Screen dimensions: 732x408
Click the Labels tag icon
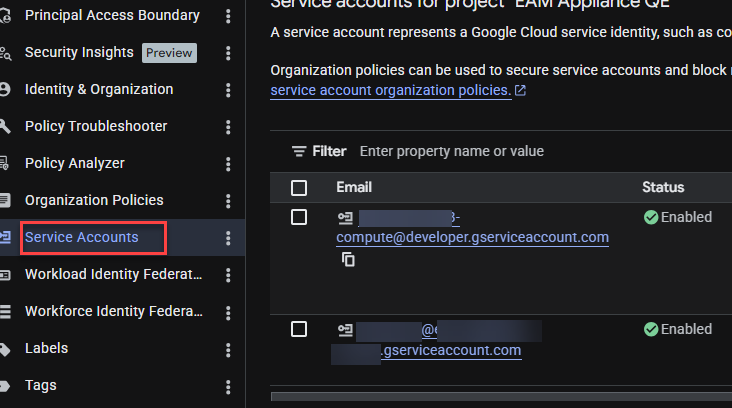(5, 349)
